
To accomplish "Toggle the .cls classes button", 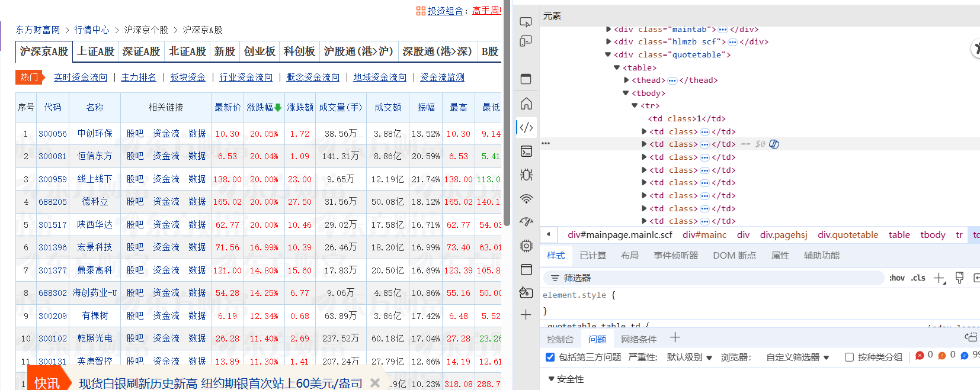I will click(x=918, y=278).
